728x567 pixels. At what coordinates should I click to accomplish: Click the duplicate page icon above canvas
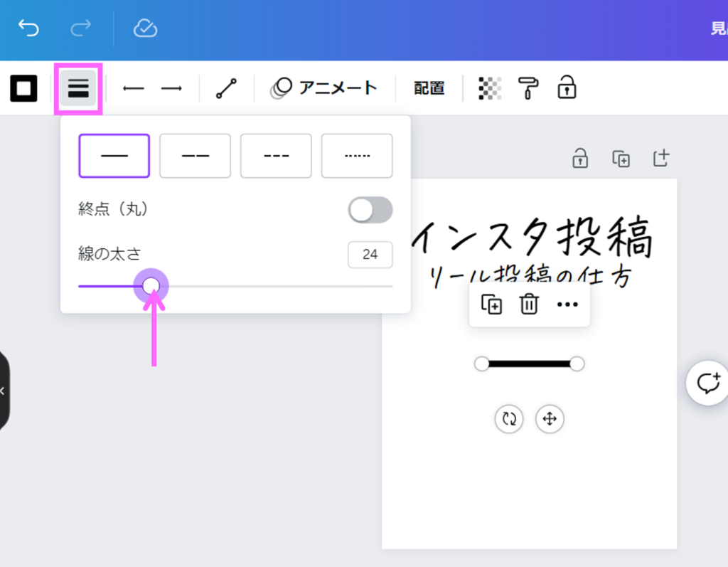pos(621,159)
